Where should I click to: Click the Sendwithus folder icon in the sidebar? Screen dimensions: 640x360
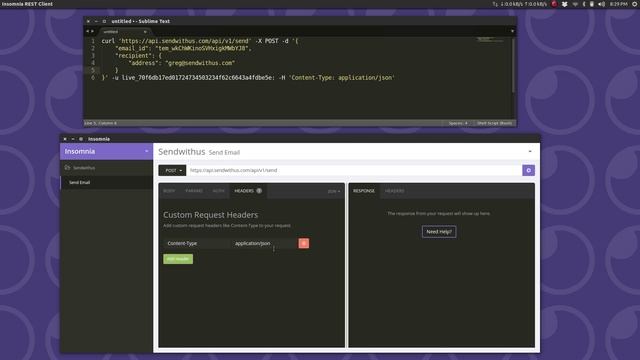pos(67,167)
